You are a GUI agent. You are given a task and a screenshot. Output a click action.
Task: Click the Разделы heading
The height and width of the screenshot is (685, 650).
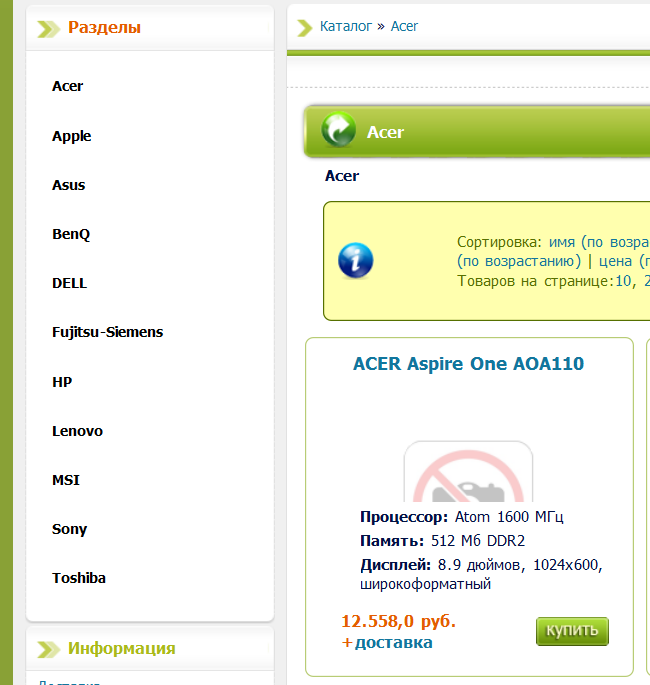pyautogui.click(x=104, y=28)
